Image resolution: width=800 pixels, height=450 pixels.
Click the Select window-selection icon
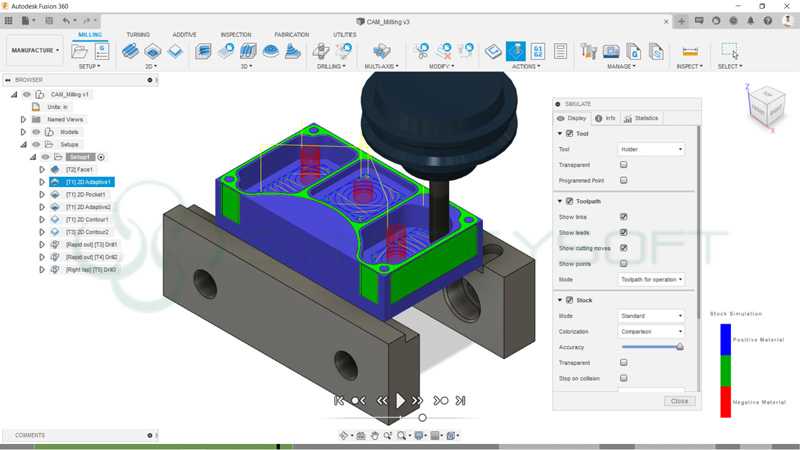[x=730, y=51]
